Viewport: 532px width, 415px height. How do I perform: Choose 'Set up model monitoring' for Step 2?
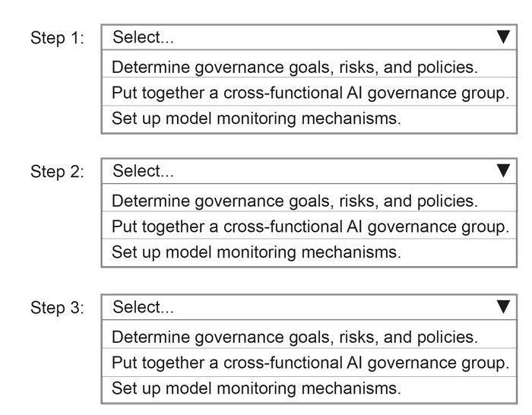pyautogui.click(x=309, y=253)
